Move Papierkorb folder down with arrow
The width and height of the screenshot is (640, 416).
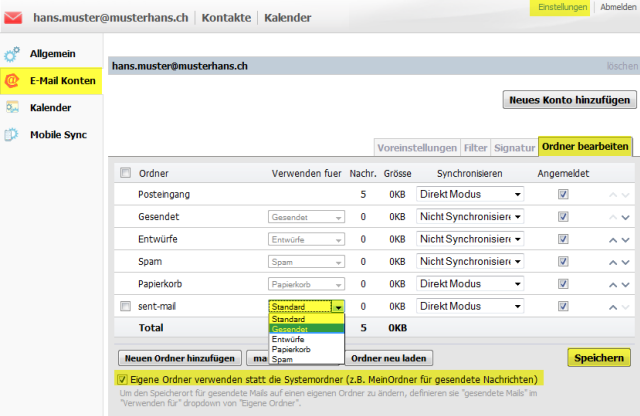625,285
